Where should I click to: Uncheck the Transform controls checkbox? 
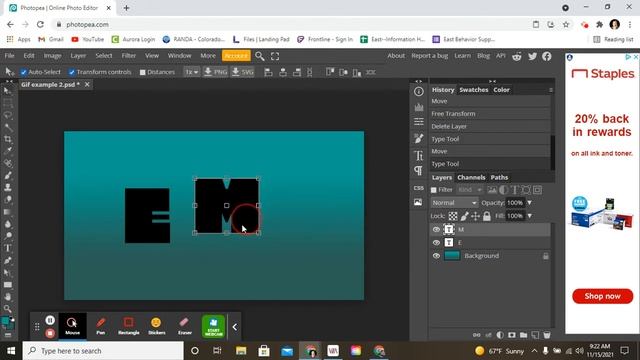tap(72, 72)
